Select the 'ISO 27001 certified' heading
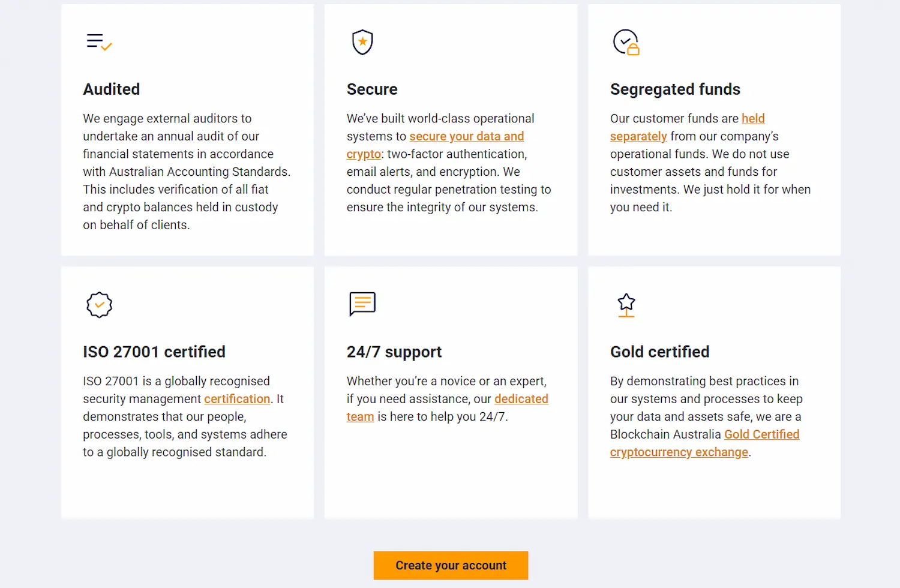This screenshot has width=900, height=588. pyautogui.click(x=154, y=352)
